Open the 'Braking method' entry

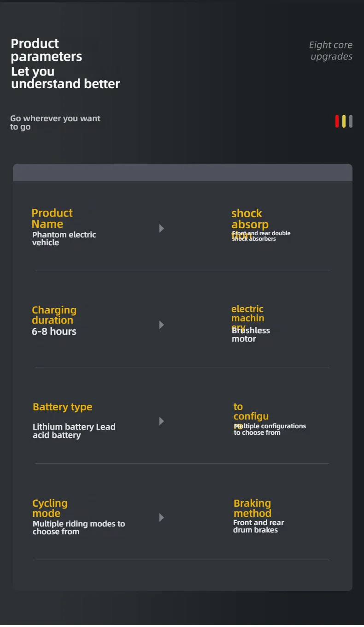252,508
